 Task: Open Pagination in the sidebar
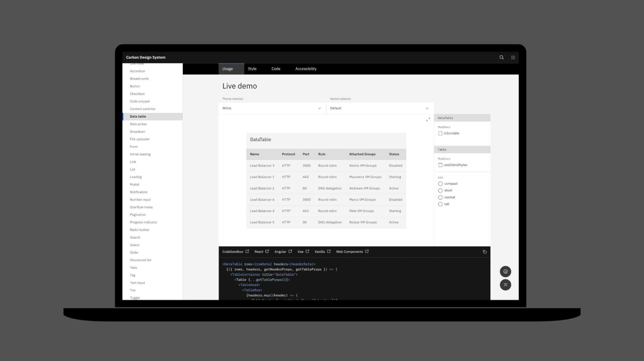(138, 215)
